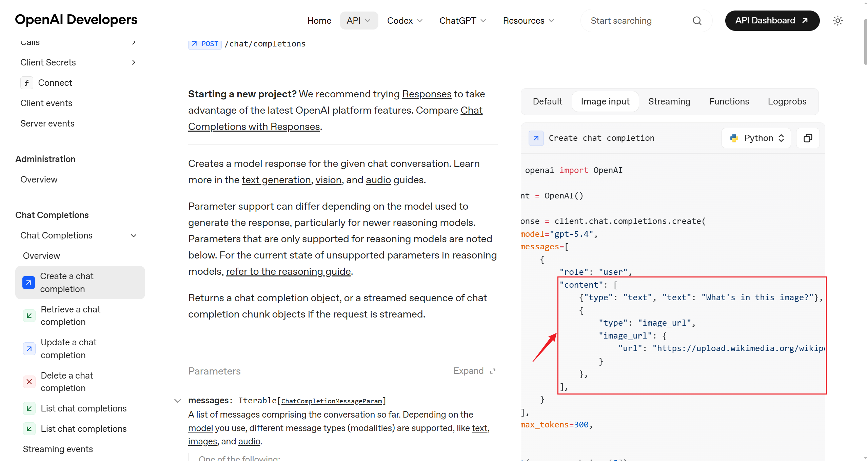868x461 pixels.
Task: Click the green icon of second List chat completions
Action: 29,429
